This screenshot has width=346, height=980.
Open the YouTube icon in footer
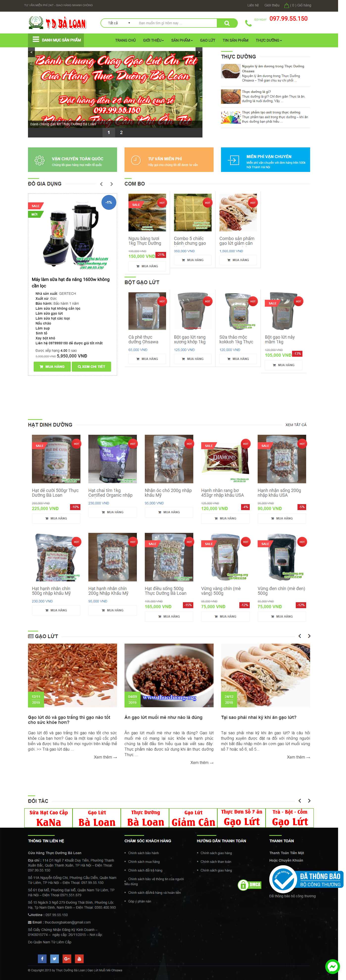pyautogui.click(x=79, y=958)
